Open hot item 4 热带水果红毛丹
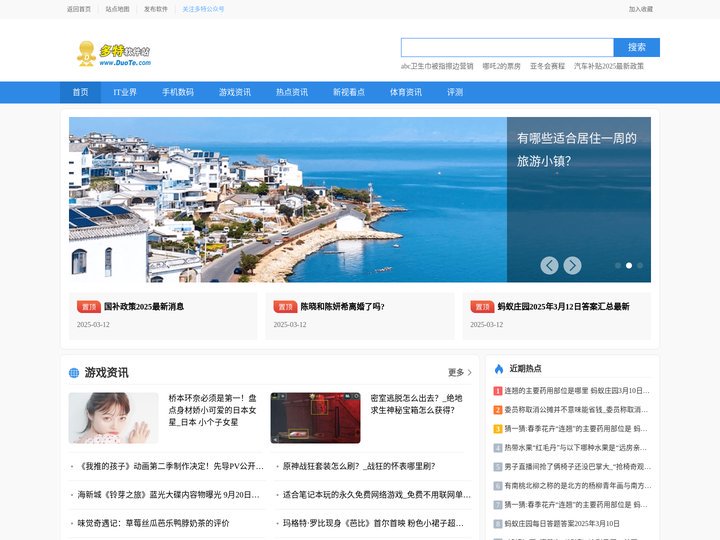This screenshot has height=540, width=720. click(x=575, y=448)
